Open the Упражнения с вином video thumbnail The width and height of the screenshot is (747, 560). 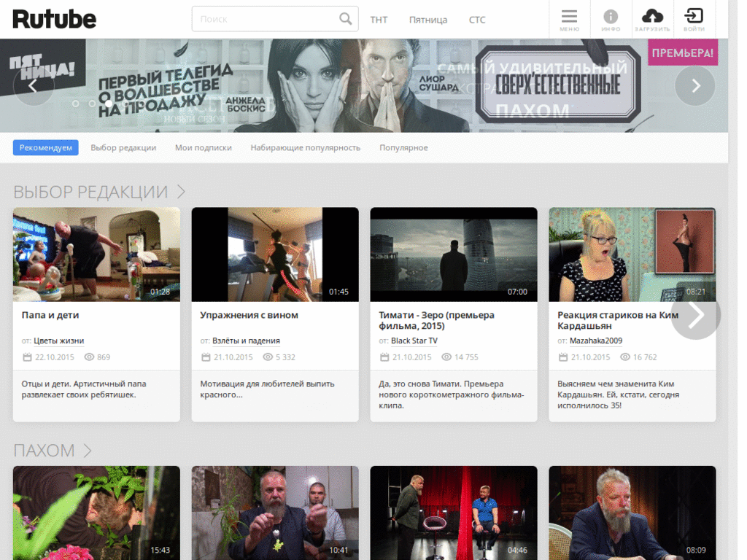click(x=275, y=254)
